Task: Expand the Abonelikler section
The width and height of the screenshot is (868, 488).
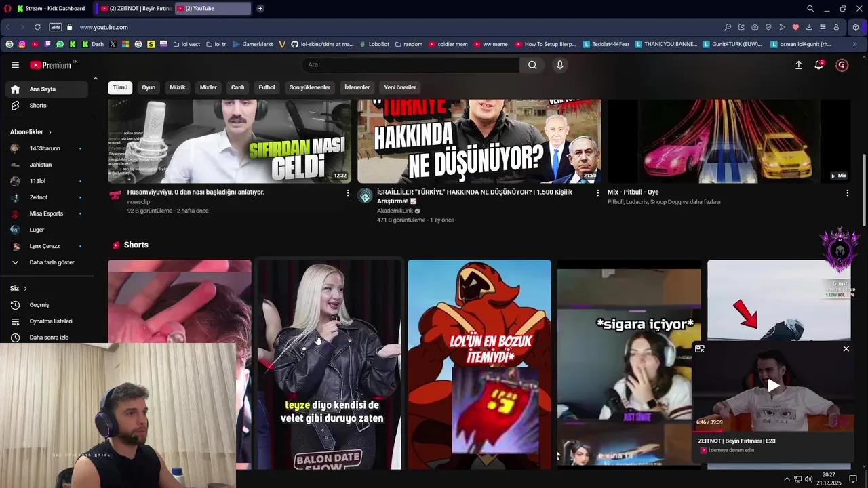Action: (31, 132)
